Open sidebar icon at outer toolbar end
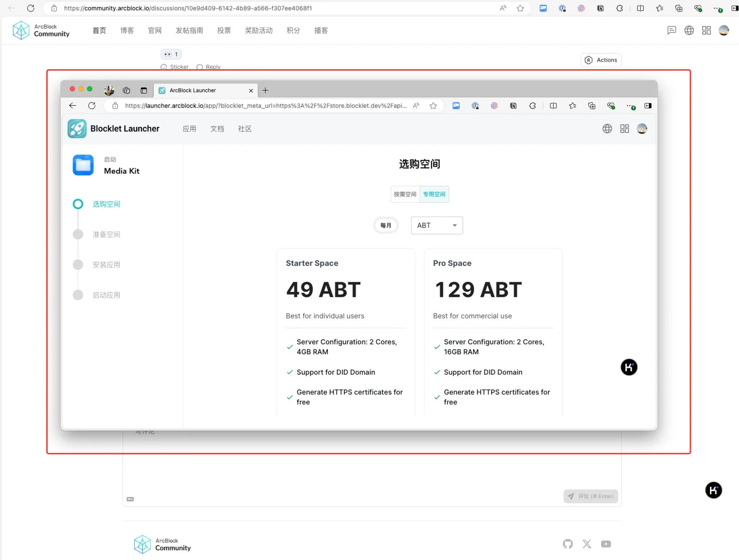 click(x=734, y=8)
